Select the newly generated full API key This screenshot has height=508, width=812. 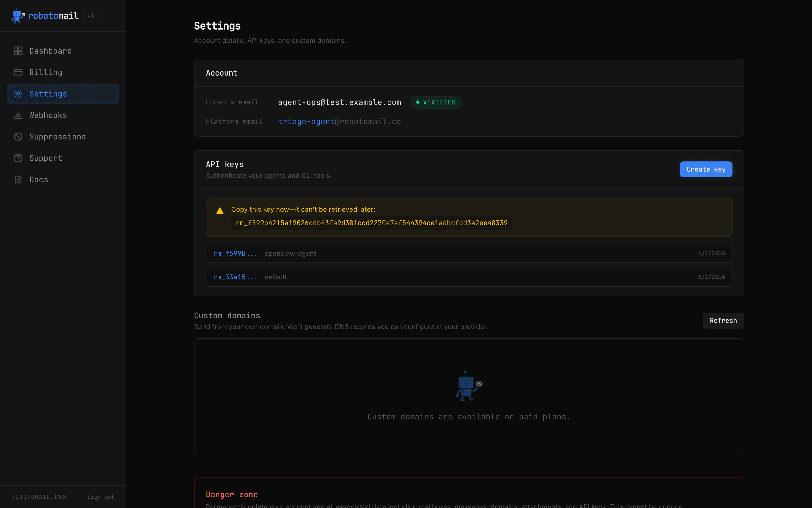(x=371, y=223)
